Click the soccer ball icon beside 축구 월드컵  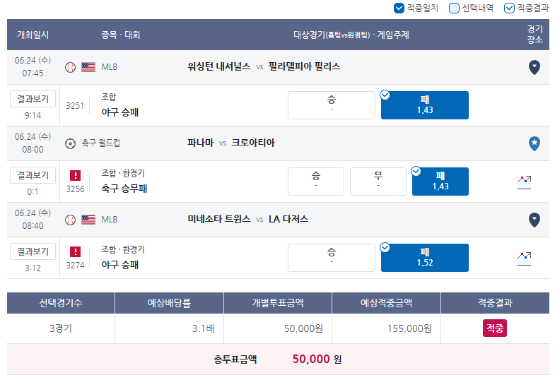(70, 143)
